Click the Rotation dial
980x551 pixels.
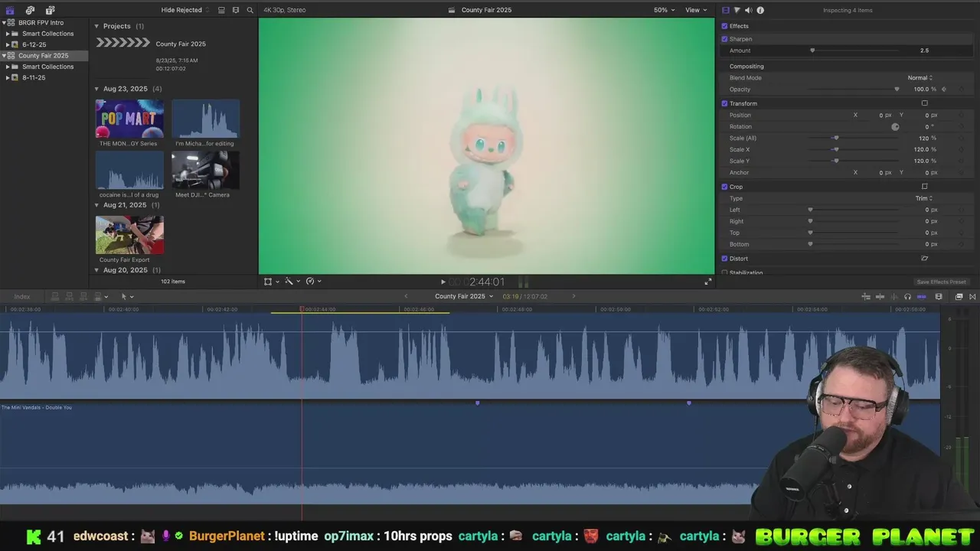895,127
